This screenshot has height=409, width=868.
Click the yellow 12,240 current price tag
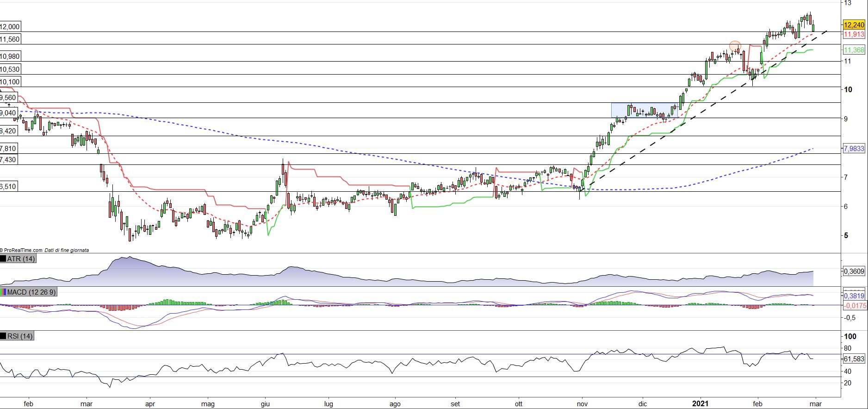click(x=854, y=25)
